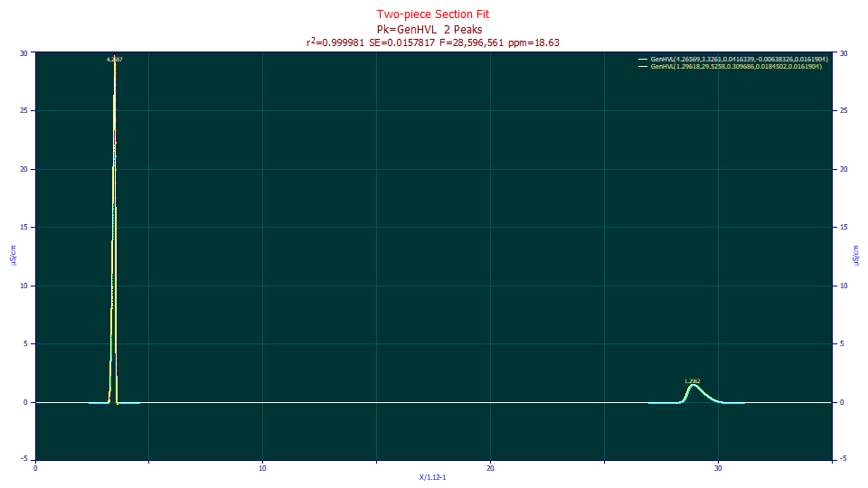868x488 pixels.
Task: Click the X axis label 0
Action: 35,468
